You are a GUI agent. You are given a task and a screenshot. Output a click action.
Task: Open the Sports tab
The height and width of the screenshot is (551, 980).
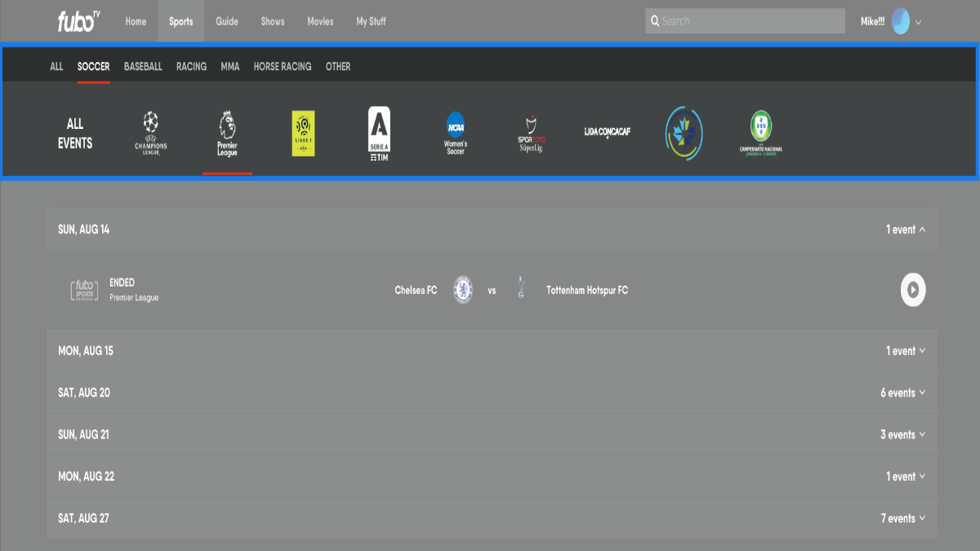(180, 21)
